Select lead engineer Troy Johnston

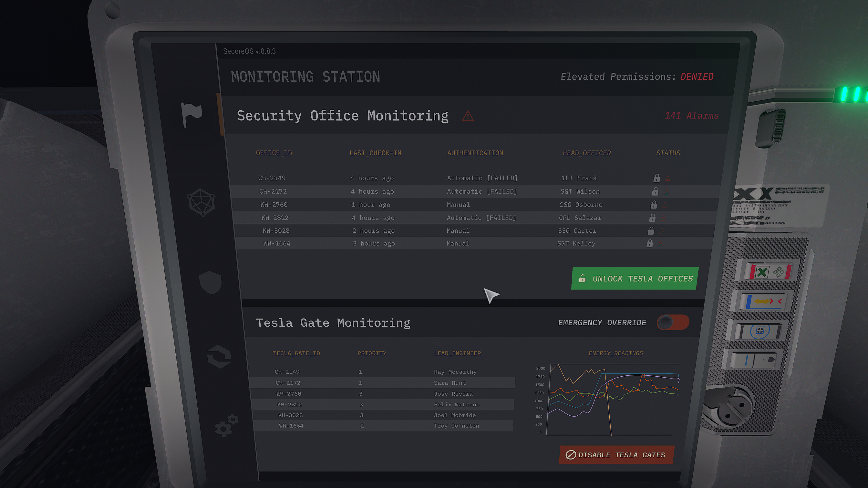click(x=456, y=425)
